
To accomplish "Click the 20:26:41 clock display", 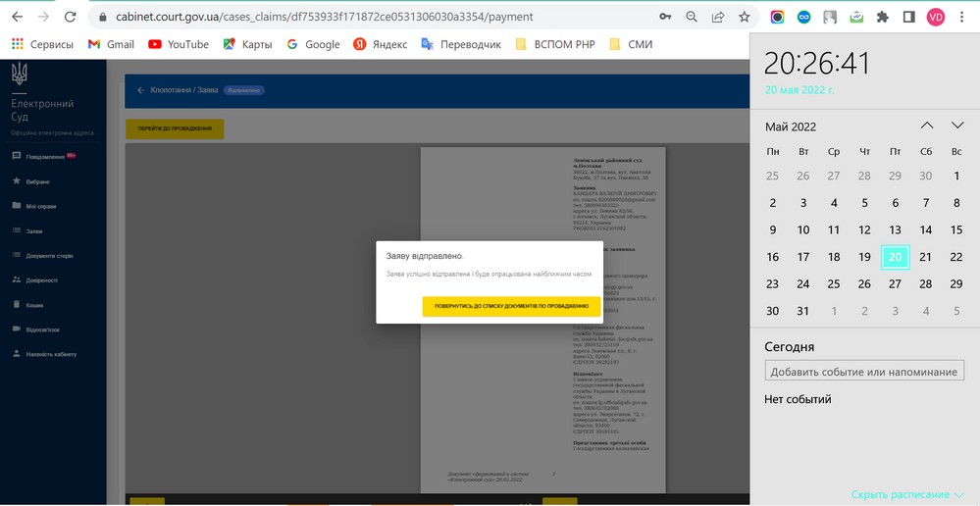I will (x=817, y=64).
